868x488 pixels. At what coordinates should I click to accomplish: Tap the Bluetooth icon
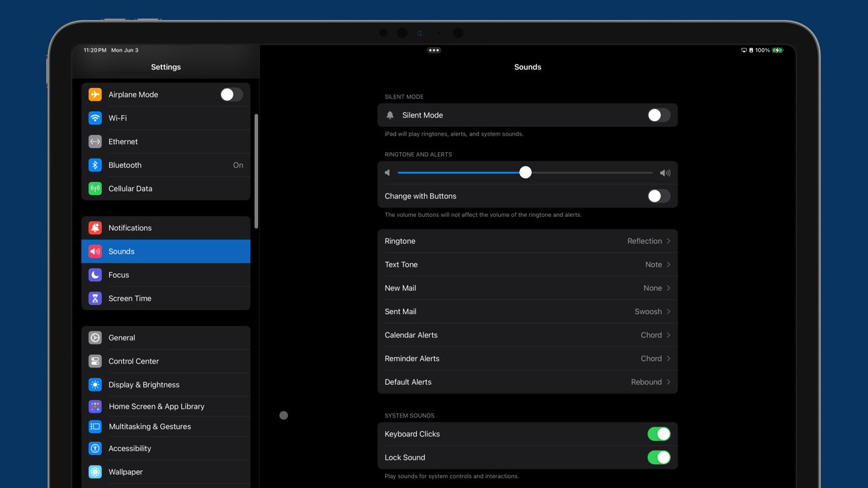[x=95, y=165]
